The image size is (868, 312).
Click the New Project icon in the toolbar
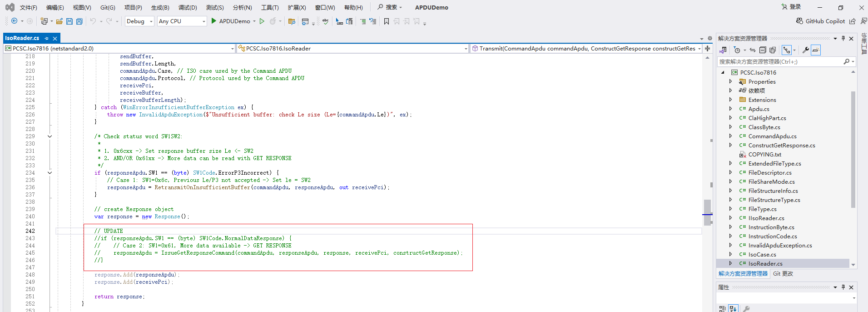pyautogui.click(x=44, y=21)
